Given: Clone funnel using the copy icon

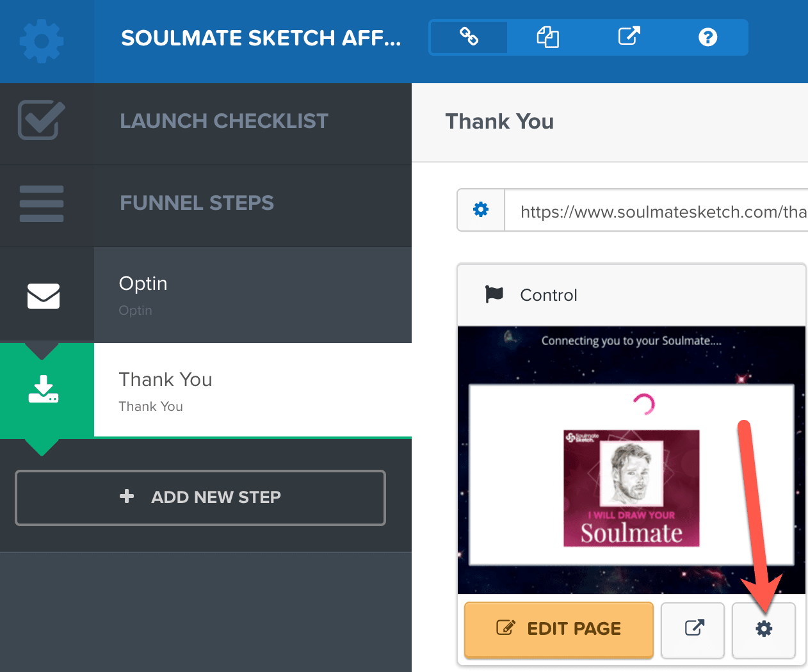Looking at the screenshot, I should (x=548, y=37).
